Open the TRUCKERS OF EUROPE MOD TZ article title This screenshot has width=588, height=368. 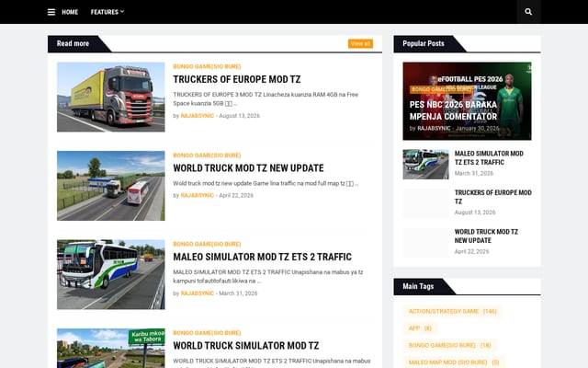click(x=237, y=79)
